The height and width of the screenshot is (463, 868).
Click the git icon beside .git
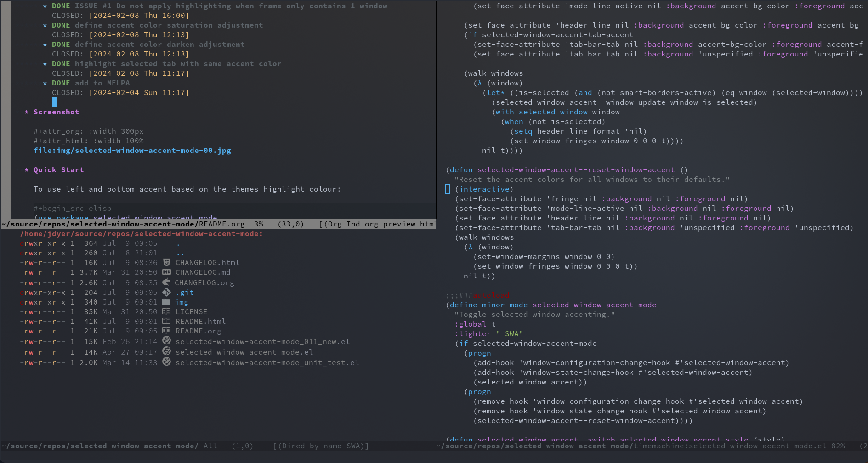click(x=166, y=292)
